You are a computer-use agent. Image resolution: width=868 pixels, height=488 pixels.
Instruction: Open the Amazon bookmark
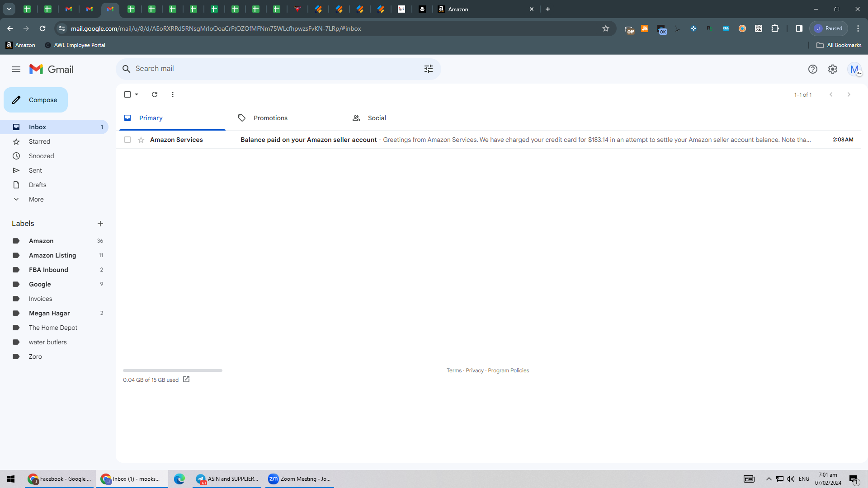(20, 45)
